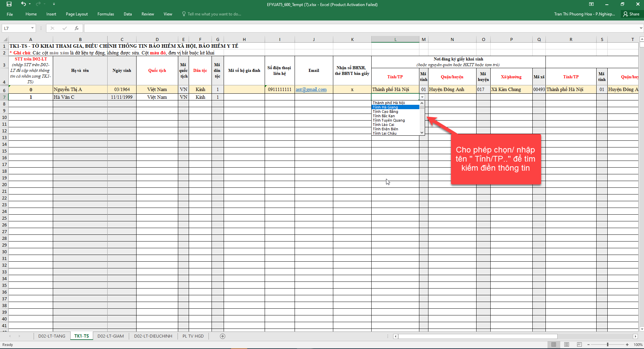Click the Share button
This screenshot has height=349, width=644.
pos(631,14)
